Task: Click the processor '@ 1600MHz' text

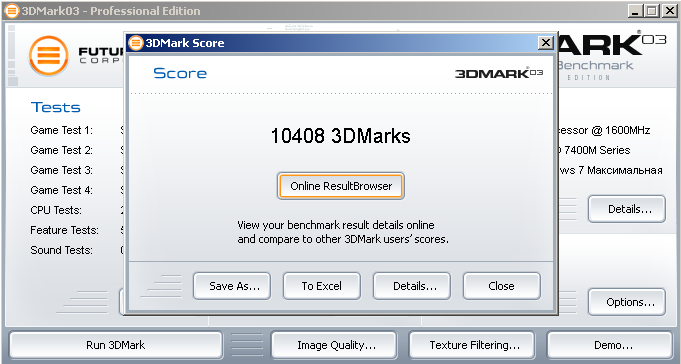Action: coord(621,130)
